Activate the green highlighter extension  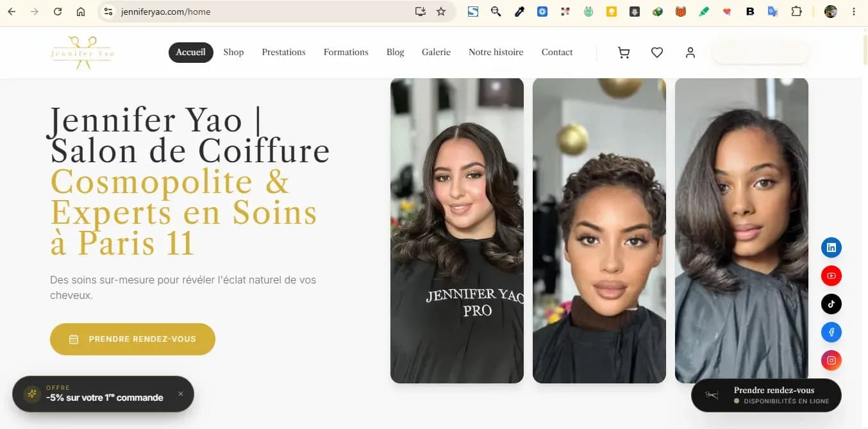704,12
